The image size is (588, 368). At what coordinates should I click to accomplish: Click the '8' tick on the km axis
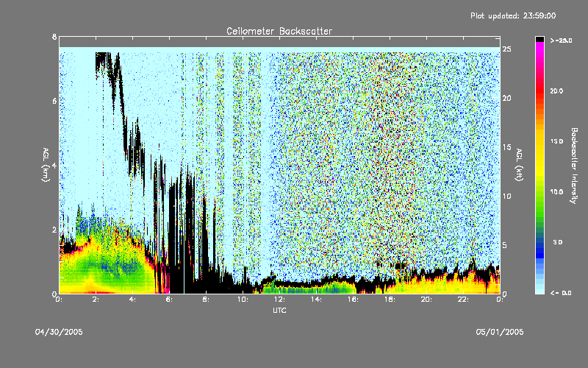click(54, 37)
